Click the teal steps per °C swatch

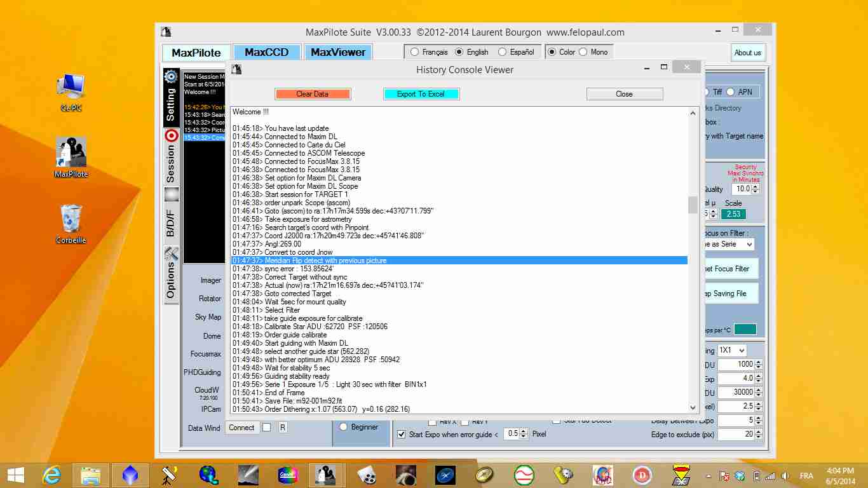(745, 329)
